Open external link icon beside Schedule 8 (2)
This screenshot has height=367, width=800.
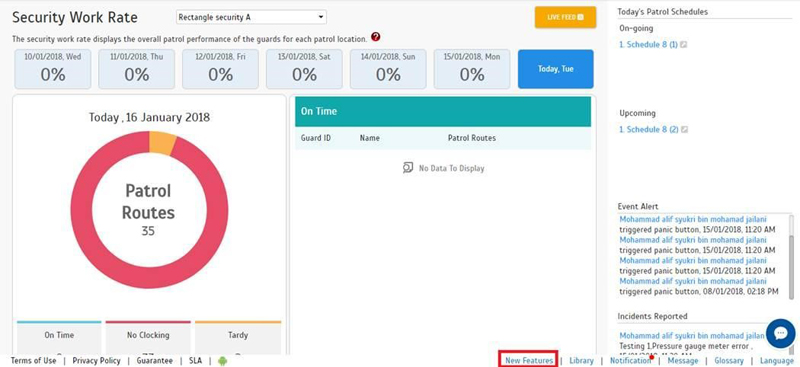pyautogui.click(x=685, y=130)
